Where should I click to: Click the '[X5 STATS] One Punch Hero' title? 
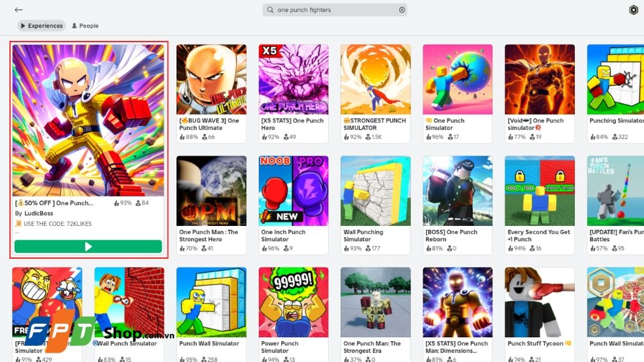click(292, 124)
